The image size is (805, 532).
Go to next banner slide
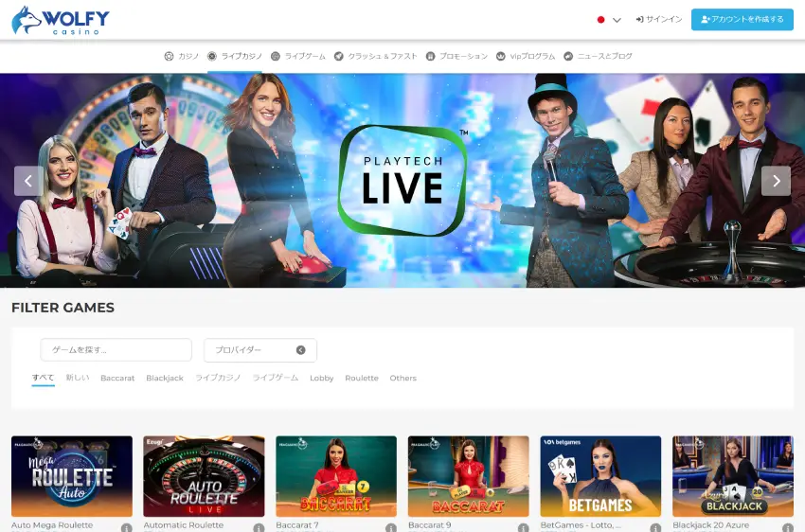coord(776,181)
